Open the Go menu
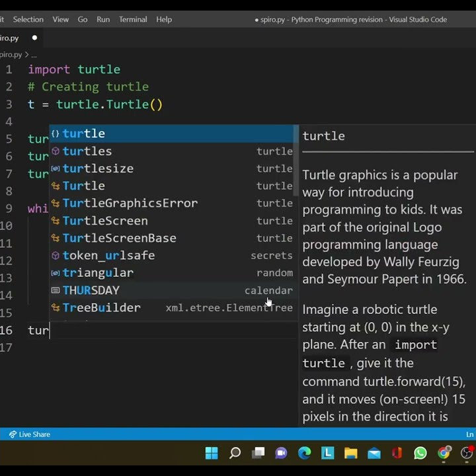 (x=83, y=19)
